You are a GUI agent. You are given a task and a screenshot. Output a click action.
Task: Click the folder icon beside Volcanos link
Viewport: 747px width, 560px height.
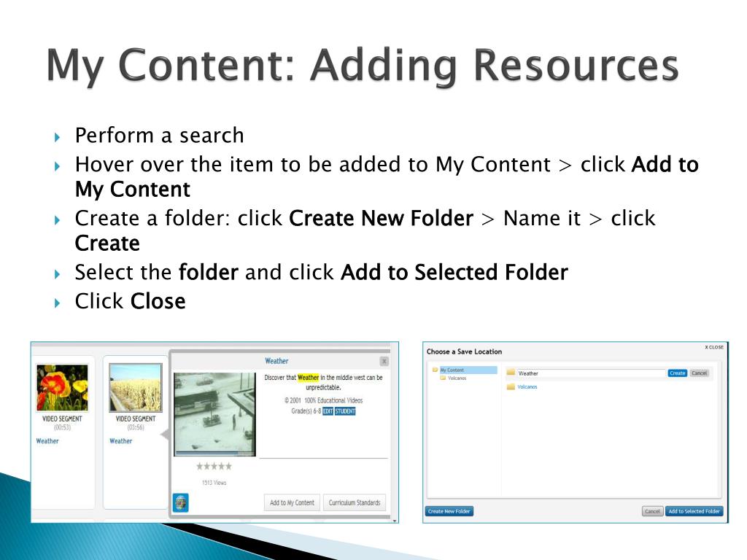pyautogui.click(x=511, y=386)
